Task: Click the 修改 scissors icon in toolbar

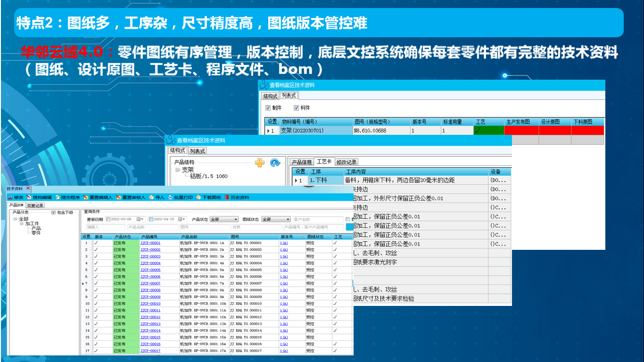Action: [x=10, y=197]
